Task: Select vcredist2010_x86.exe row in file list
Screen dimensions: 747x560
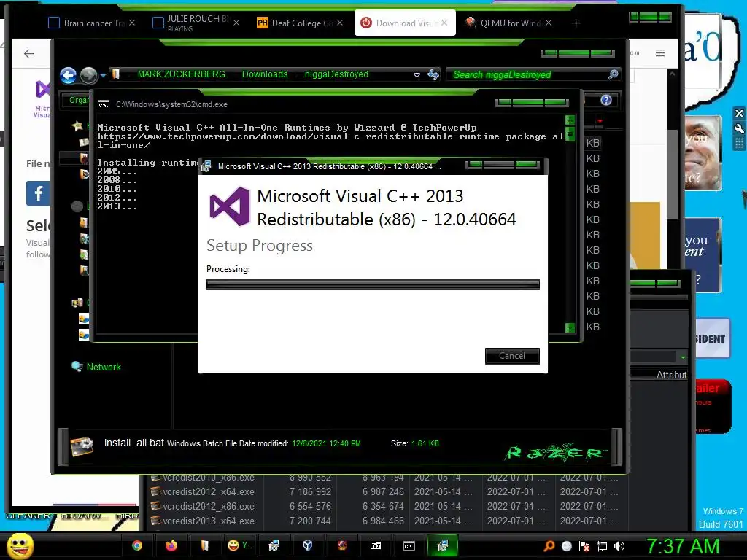Action: (384, 478)
